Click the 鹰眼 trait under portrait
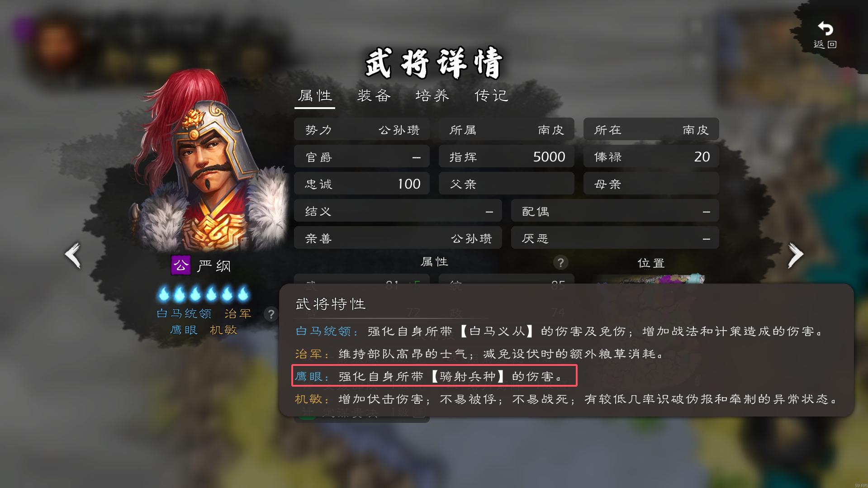 pos(184,330)
